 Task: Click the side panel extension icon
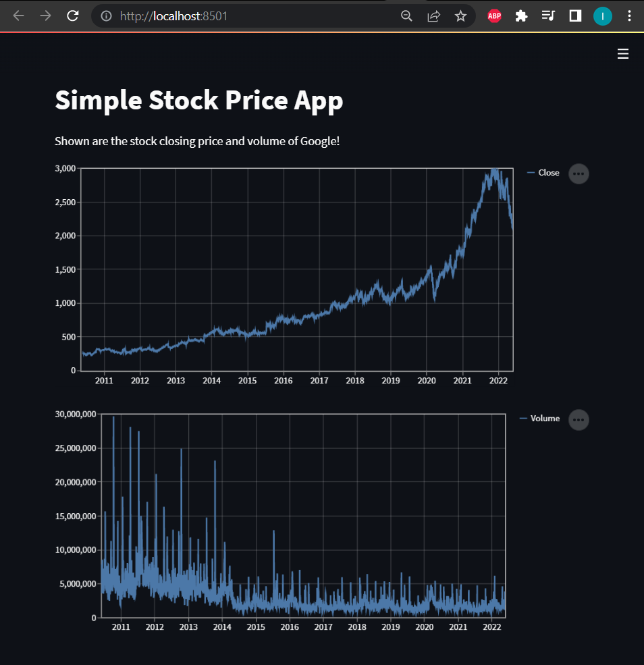(x=574, y=16)
